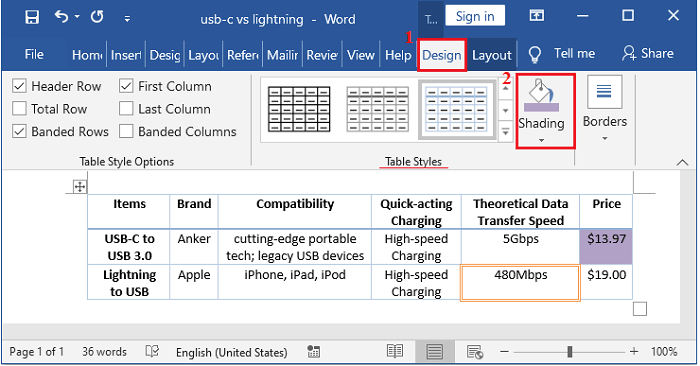Screen dimensions: 700x366
Task: Open the References tab
Action: [243, 55]
